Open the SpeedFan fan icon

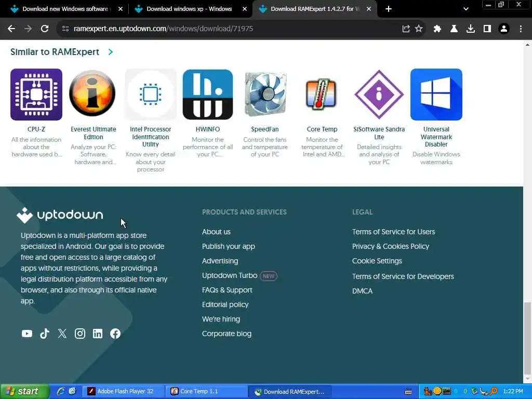tap(265, 95)
